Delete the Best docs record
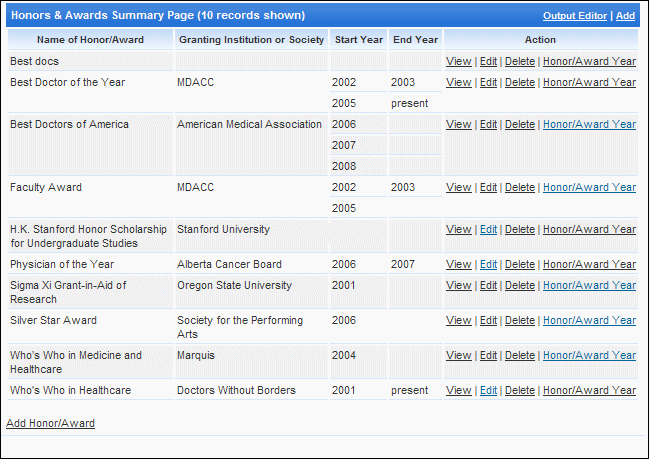649x459 pixels. tap(520, 61)
